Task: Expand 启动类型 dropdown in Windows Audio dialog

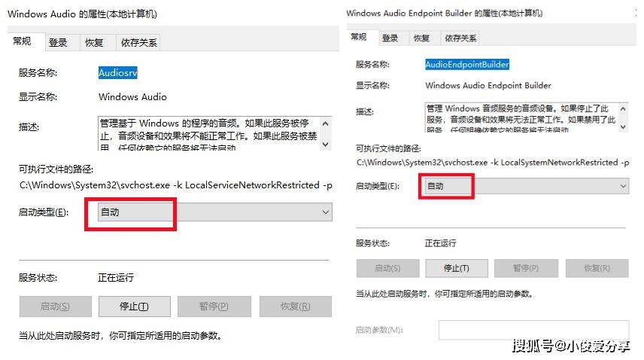Action: click(x=215, y=212)
